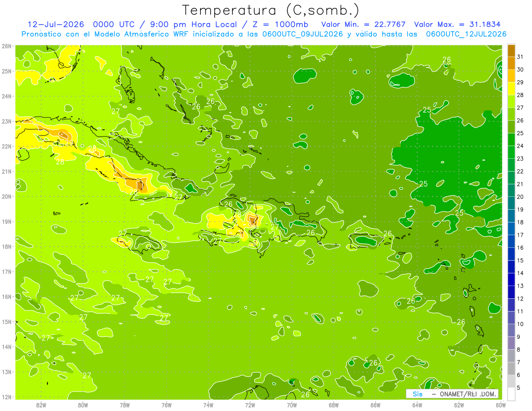Click the "76W" longitude axis label
Viewport: 532px width, 411px height.
pyautogui.click(x=166, y=405)
